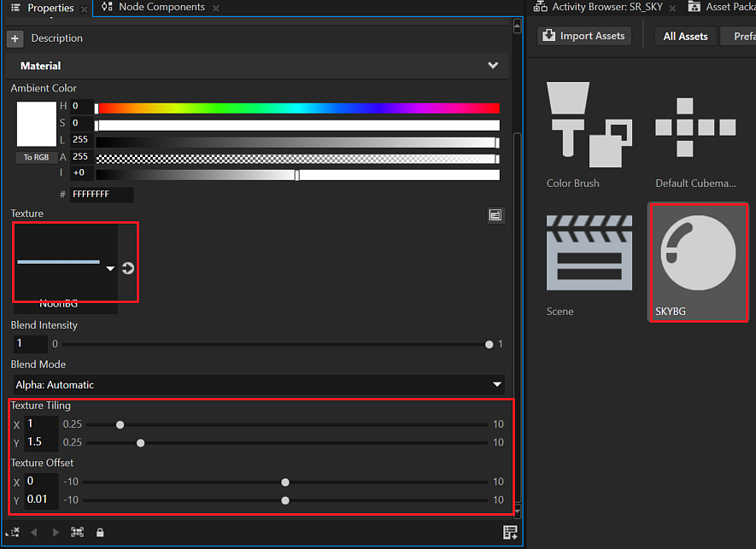The height and width of the screenshot is (549, 756).
Task: Click the Saturation slider bar
Action: [297, 126]
